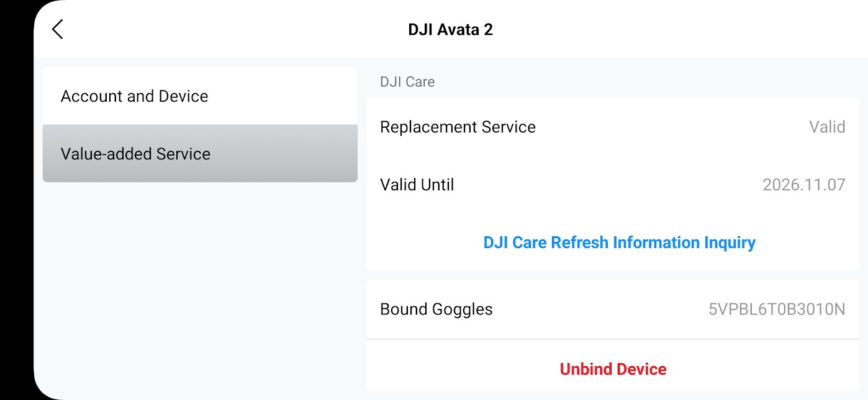Tap the Valid status text
This screenshot has width=868, height=400.
(827, 127)
